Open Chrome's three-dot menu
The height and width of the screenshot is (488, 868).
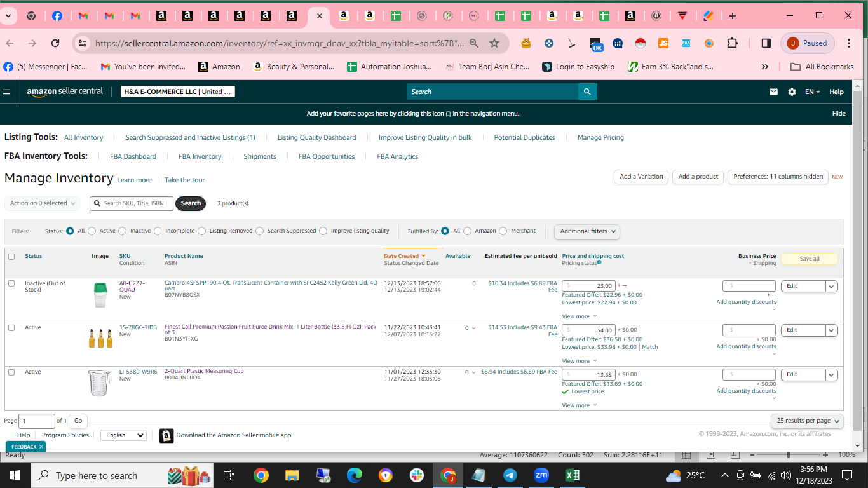click(x=849, y=43)
